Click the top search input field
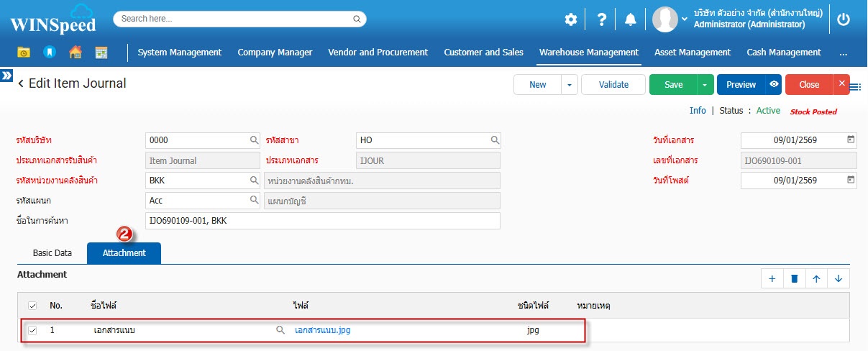This screenshot has width=868, height=351. pyautogui.click(x=239, y=19)
